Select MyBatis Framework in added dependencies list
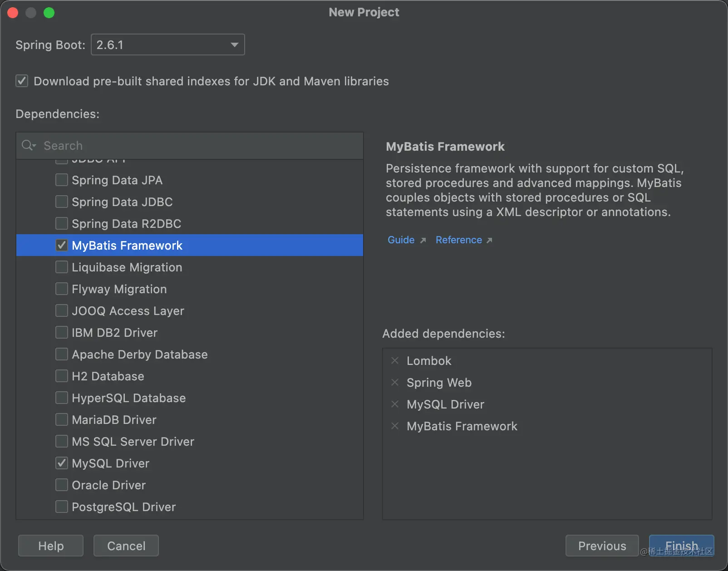Screen dimensions: 728x571 point(462,426)
